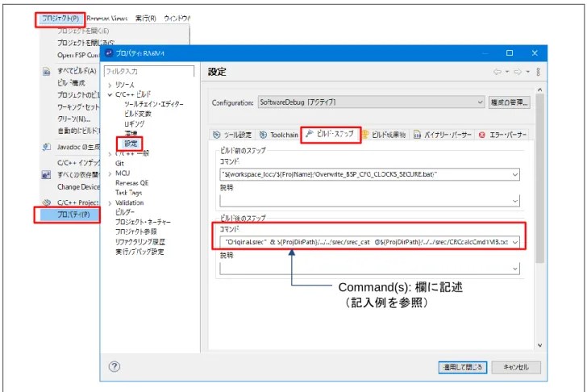Switch to ツール設定 tab
Image resolution: width=587 pixels, height=392 pixels.
232,135
